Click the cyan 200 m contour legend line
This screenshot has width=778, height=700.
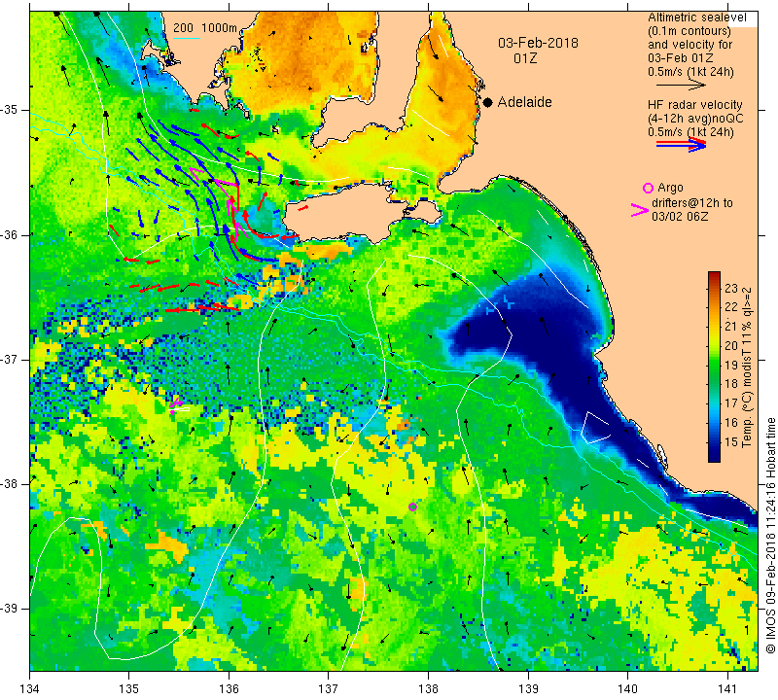point(186,38)
